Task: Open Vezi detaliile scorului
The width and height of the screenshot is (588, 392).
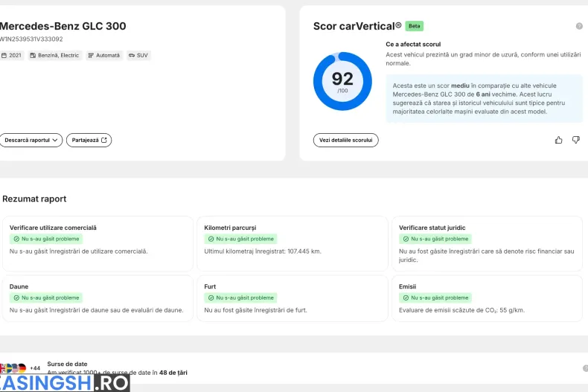Action: tap(346, 140)
